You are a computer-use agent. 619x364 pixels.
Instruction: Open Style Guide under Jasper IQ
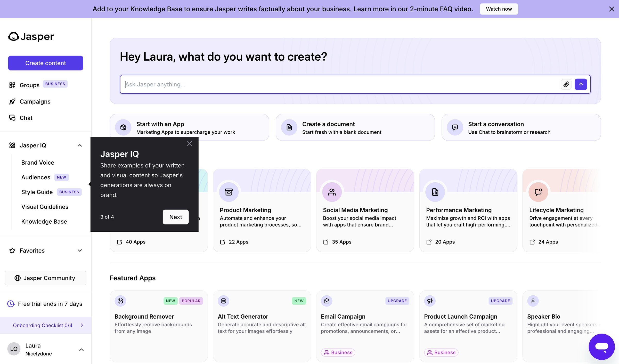point(37,192)
